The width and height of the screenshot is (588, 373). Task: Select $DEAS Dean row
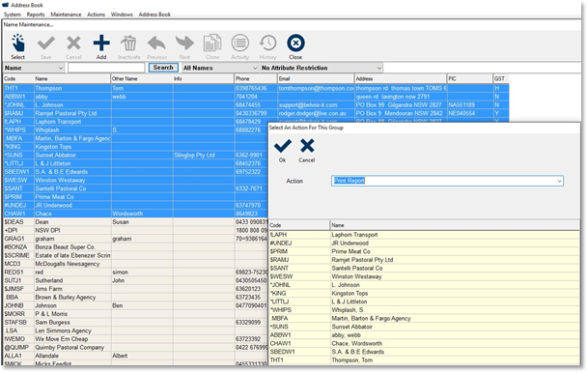(x=135, y=222)
